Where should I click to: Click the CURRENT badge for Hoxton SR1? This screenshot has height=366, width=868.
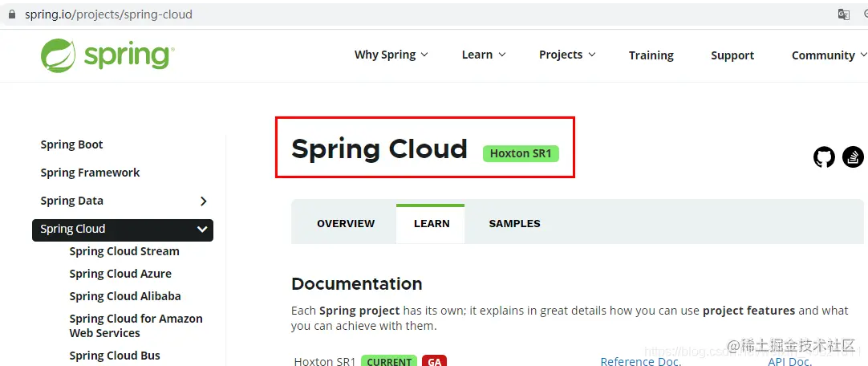pyautogui.click(x=388, y=361)
